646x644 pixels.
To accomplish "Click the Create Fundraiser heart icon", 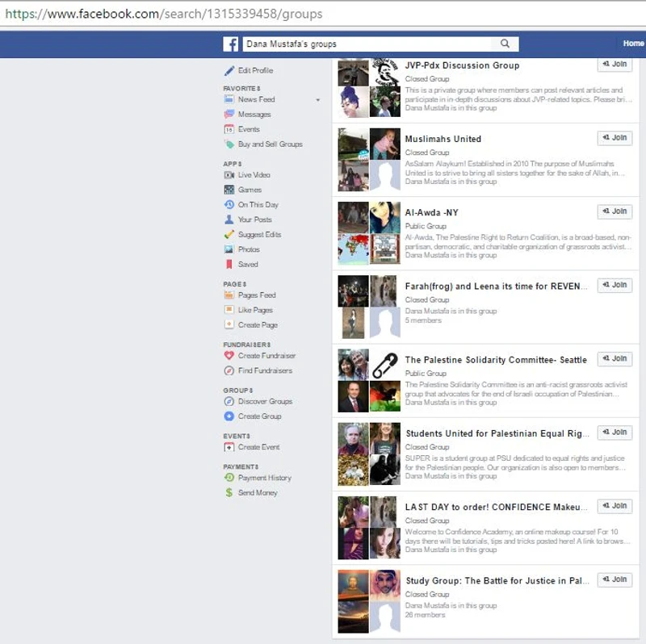I will (x=229, y=355).
